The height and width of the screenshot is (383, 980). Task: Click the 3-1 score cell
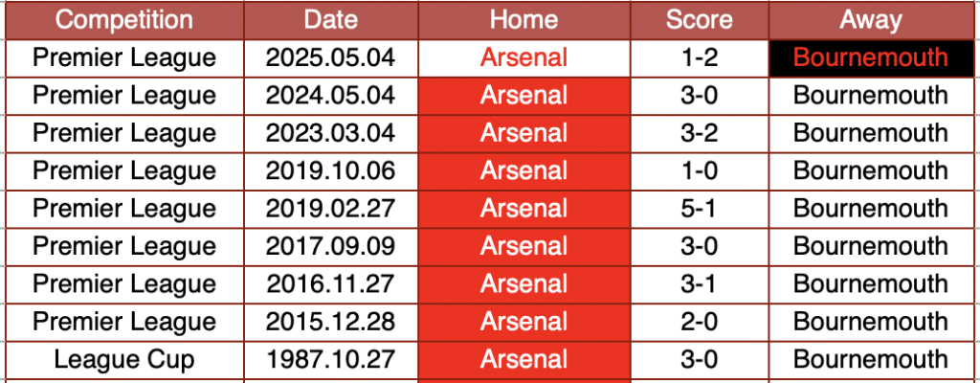click(x=699, y=284)
